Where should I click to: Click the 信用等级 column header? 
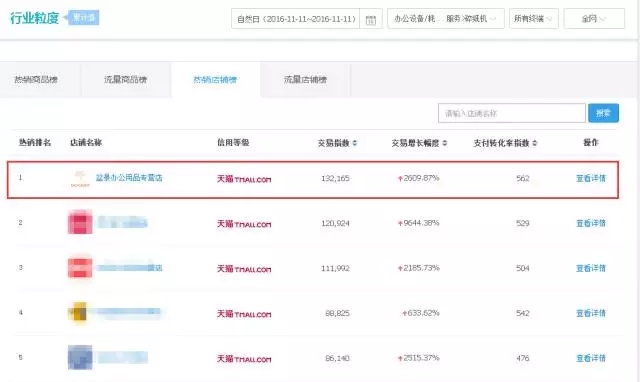pos(233,142)
